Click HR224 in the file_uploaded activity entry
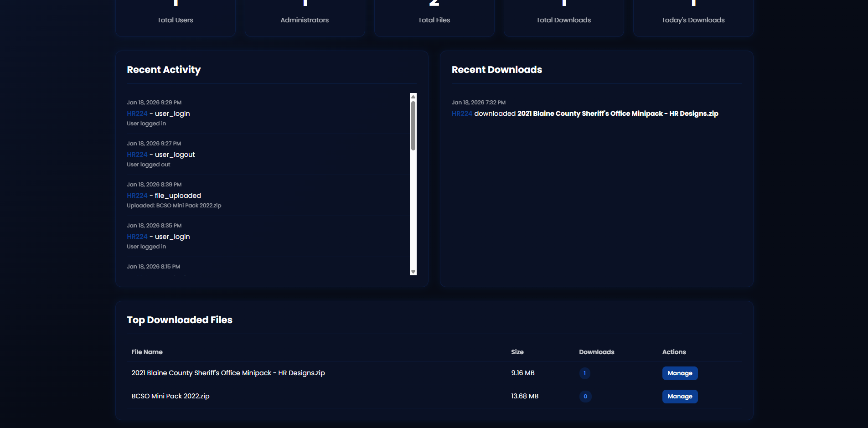 (x=137, y=196)
